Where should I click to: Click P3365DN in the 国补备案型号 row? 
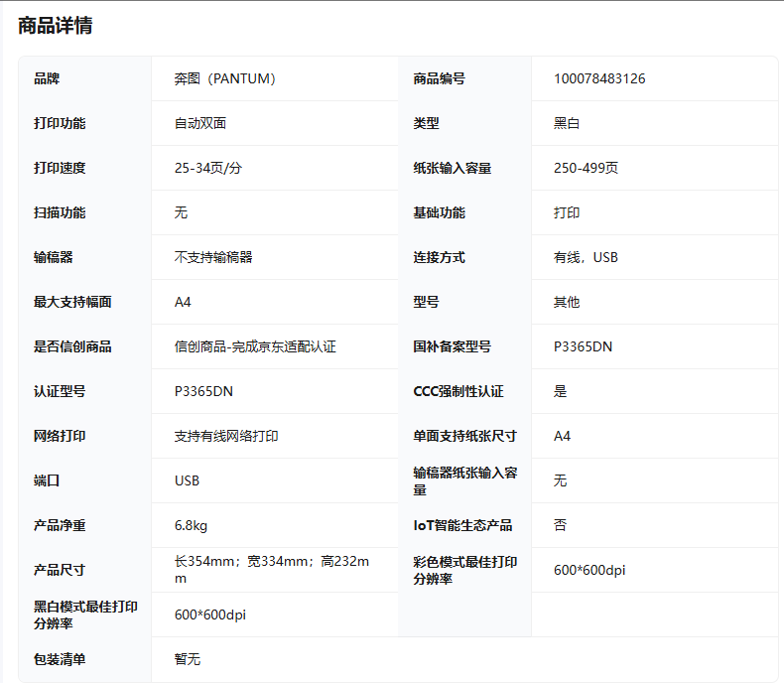[x=583, y=346]
